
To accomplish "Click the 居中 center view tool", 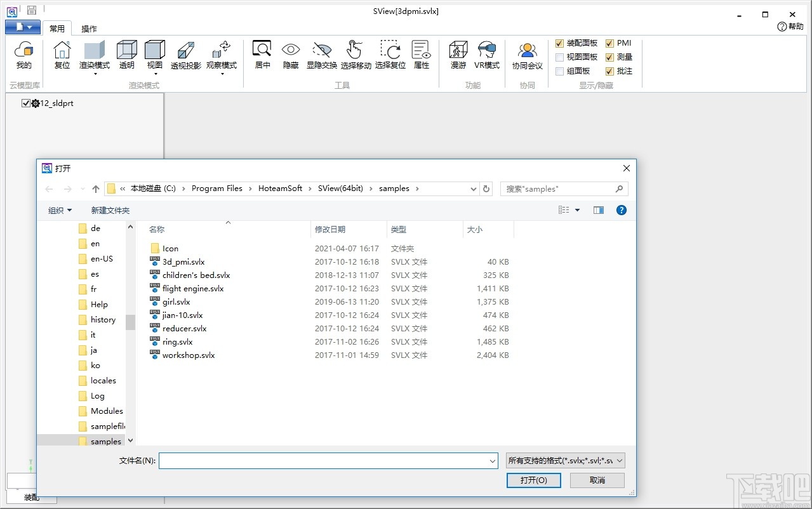I will (262, 55).
